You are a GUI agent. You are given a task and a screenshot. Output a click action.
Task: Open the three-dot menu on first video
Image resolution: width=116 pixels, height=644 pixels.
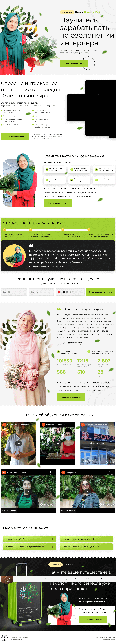pyautogui.click(x=33, y=424)
